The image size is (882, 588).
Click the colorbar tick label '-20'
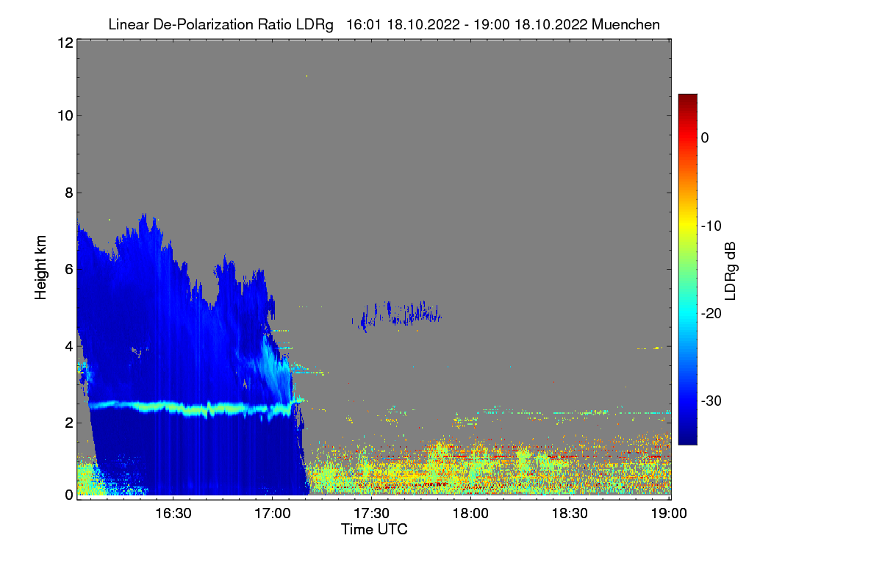711,313
